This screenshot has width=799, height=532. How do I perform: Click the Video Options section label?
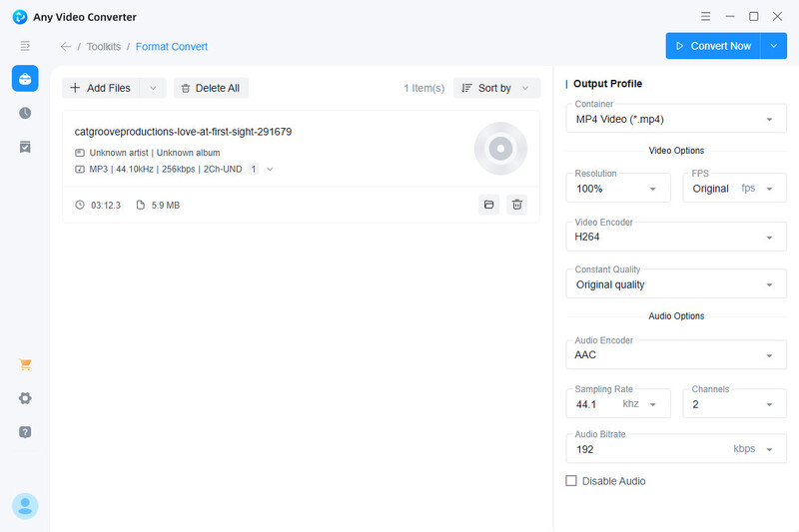676,151
